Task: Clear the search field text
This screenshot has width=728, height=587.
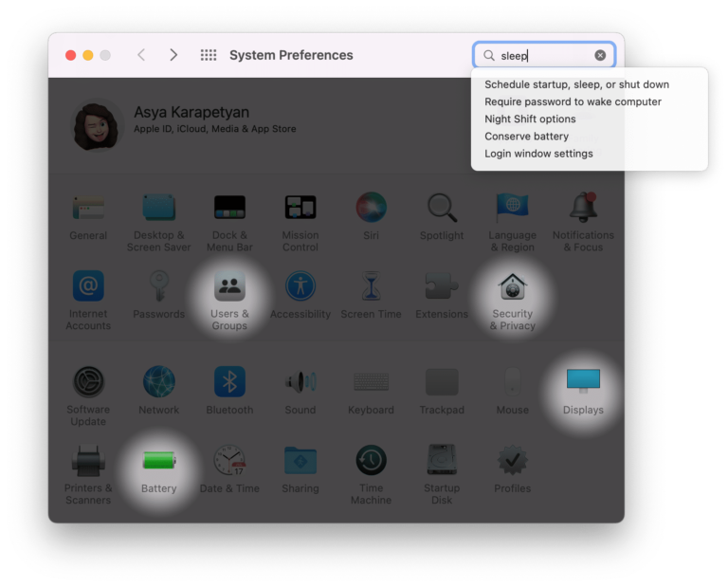Action: tap(600, 55)
